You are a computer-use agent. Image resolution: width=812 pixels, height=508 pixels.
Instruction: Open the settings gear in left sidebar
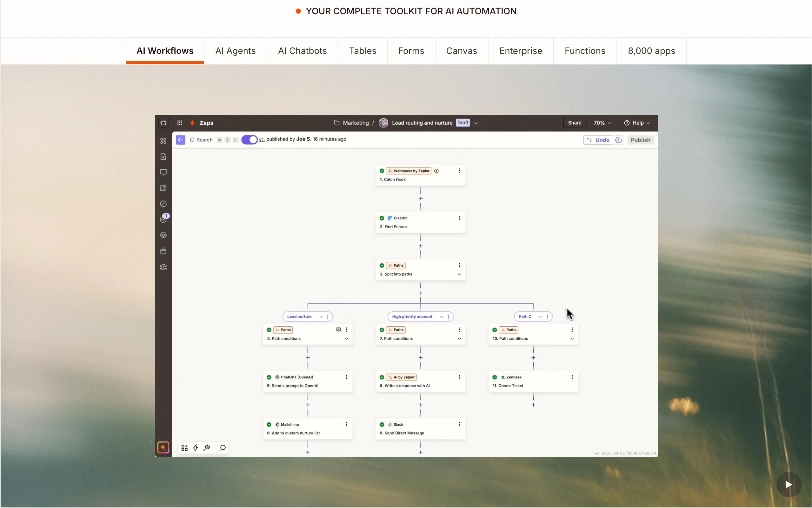(163, 235)
